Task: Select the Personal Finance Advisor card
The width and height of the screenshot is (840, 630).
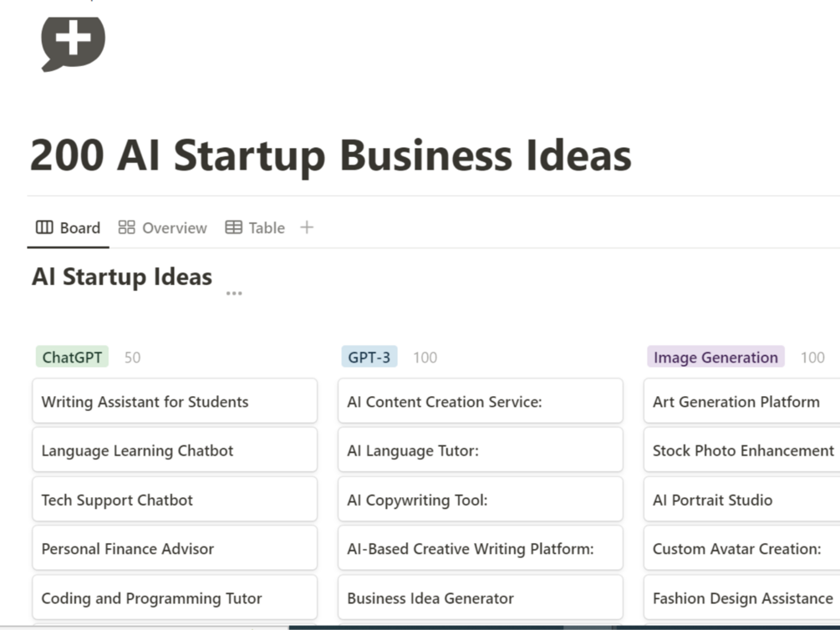Action: [175, 549]
